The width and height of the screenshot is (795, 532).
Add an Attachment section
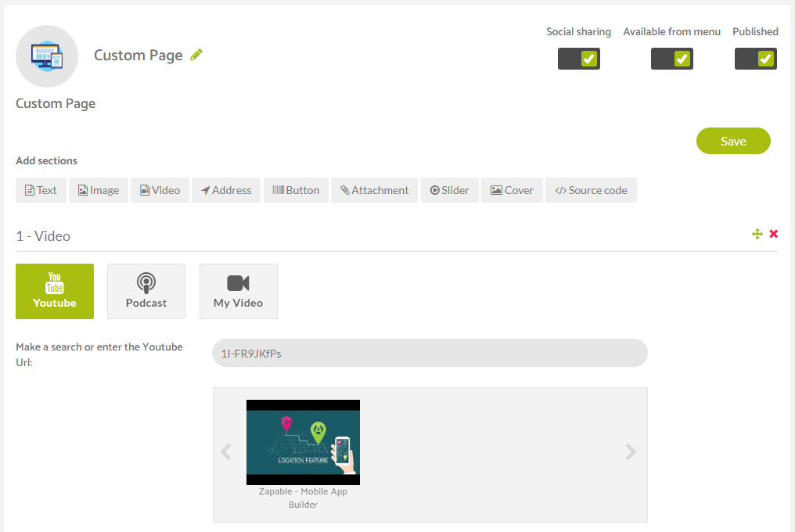click(x=374, y=190)
